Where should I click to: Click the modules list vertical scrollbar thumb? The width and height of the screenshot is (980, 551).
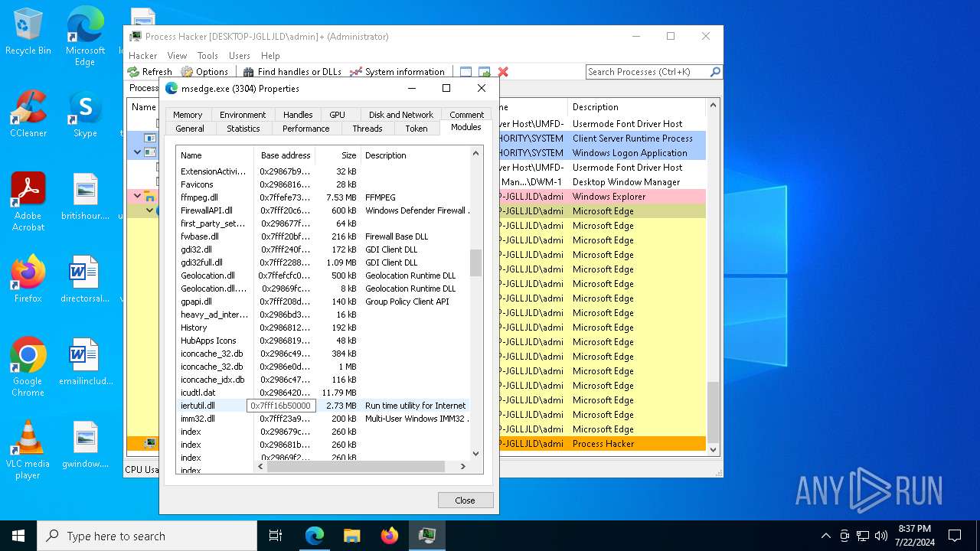tap(475, 262)
